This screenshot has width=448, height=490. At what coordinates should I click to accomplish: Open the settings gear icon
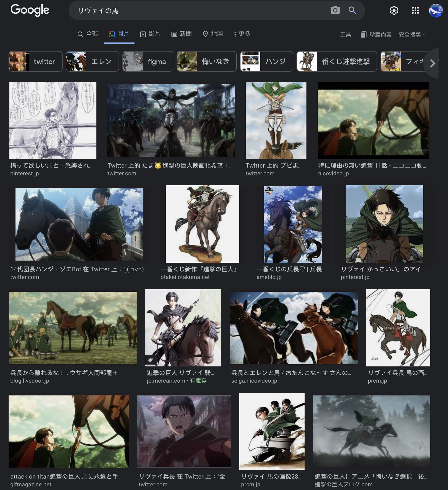(x=394, y=10)
